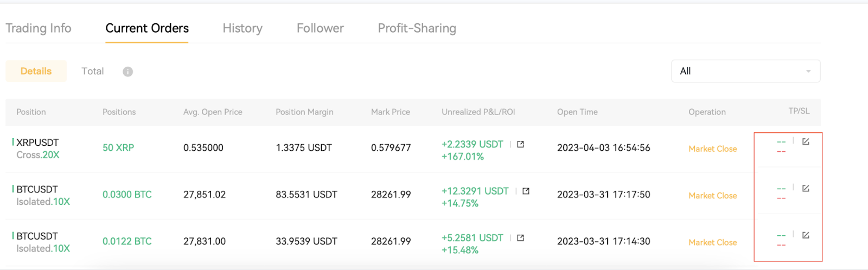Edit TP/SL for the 0.0122 BTC position

click(806, 235)
